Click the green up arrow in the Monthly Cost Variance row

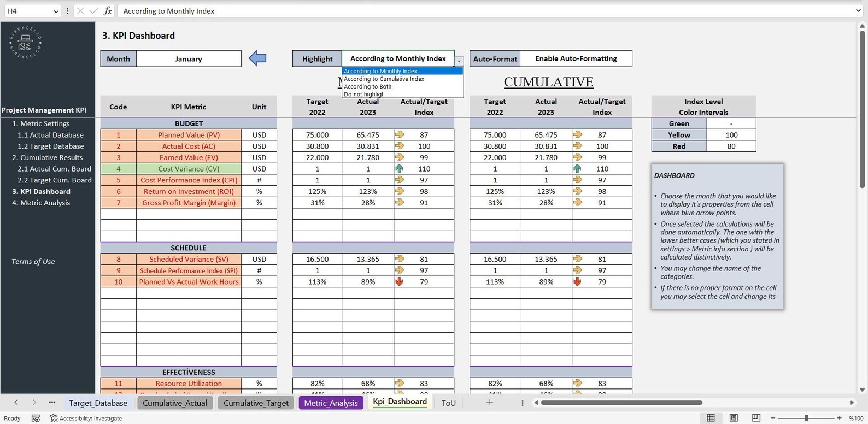399,169
